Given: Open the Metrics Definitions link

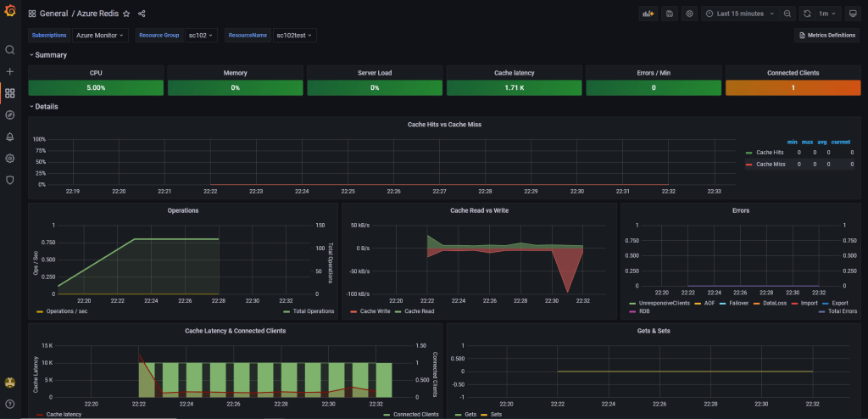Looking at the screenshot, I should pos(826,36).
